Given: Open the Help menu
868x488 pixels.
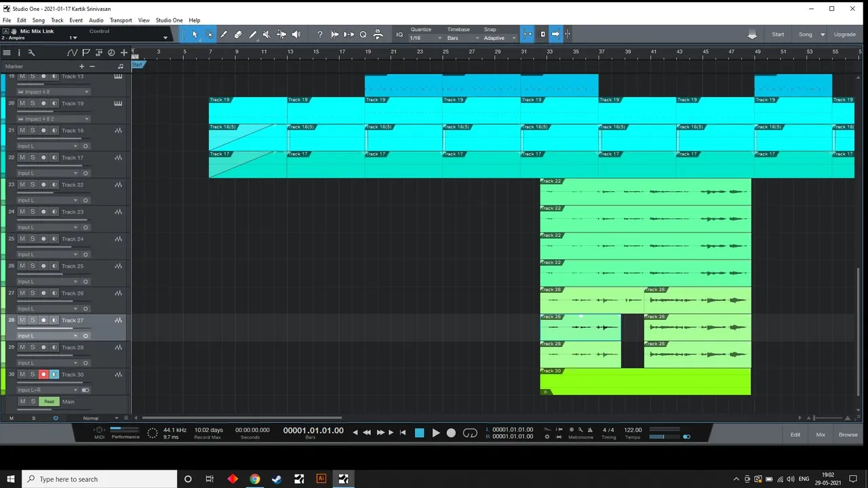Looking at the screenshot, I should (195, 20).
